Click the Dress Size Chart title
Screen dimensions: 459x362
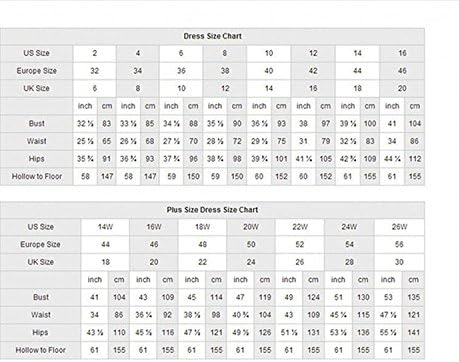click(212, 36)
